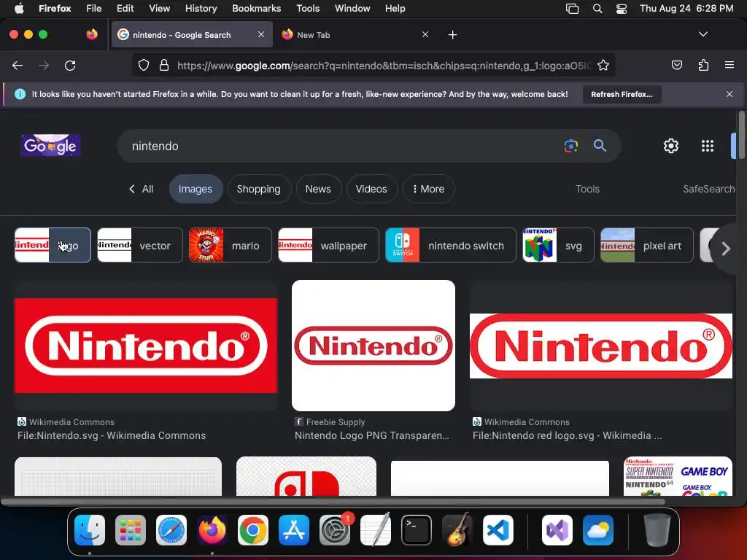747x560 pixels.
Task: Open the App Store from the Dock
Action: 294,530
